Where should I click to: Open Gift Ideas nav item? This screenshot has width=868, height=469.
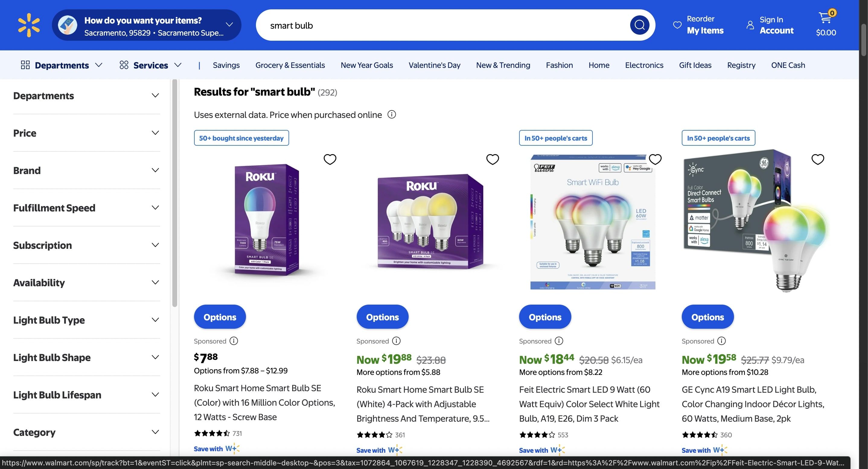[695, 65]
